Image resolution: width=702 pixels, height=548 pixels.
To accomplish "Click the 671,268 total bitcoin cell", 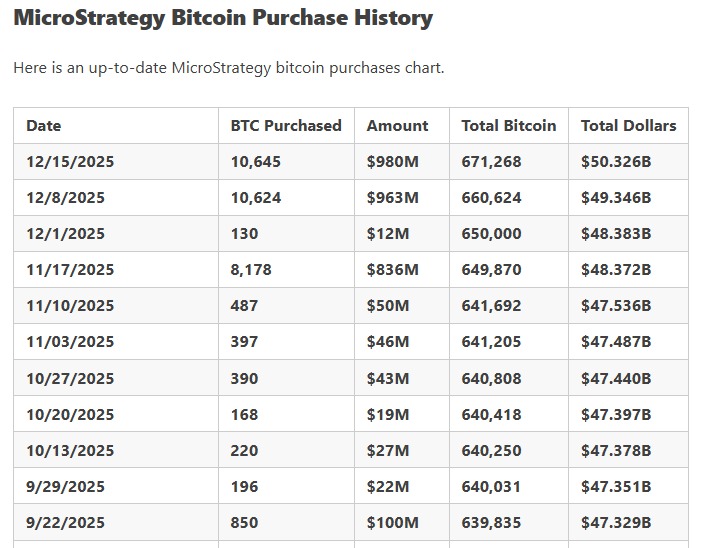I will click(x=491, y=162).
